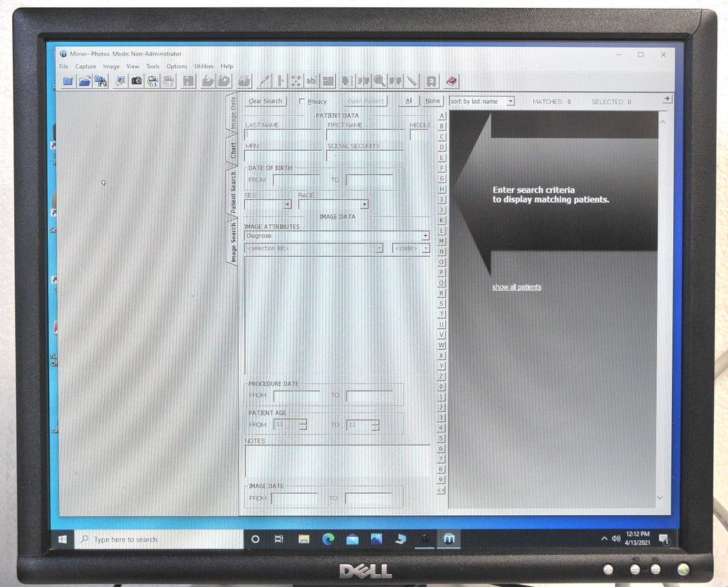
Task: Expand the Race dropdown
Action: (x=365, y=204)
